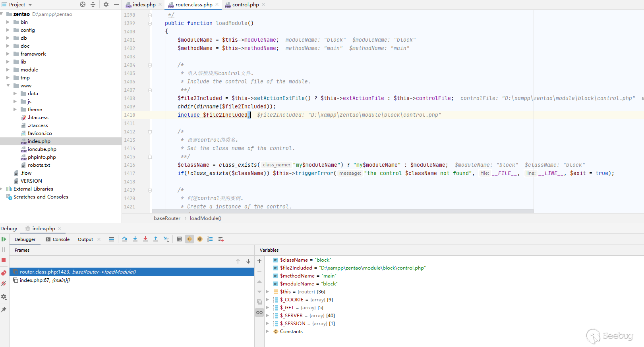Resume program with green play icon

pyautogui.click(x=4, y=239)
